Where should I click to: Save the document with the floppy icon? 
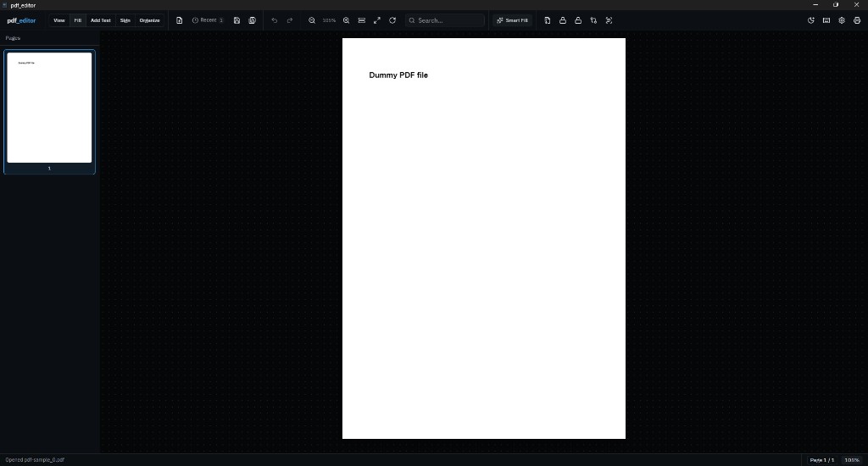237,20
